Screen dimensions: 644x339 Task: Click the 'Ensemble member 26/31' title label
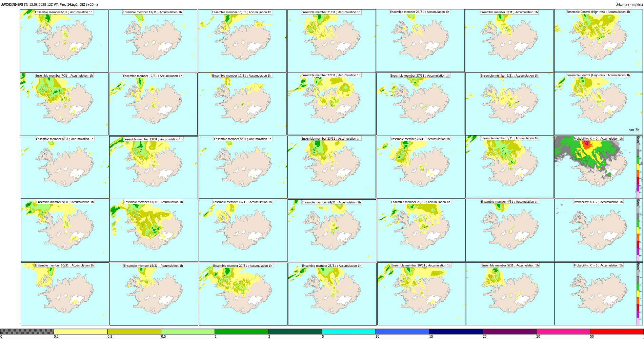tap(420, 12)
